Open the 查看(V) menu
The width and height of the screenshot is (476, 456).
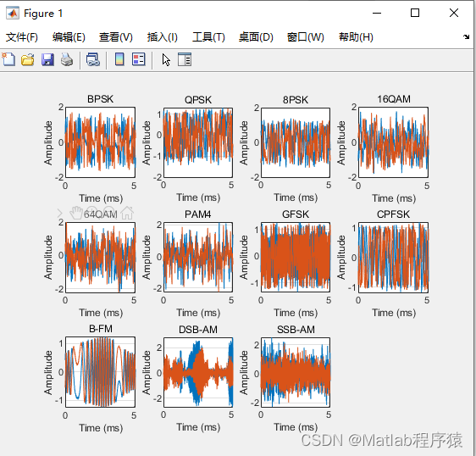(116, 37)
